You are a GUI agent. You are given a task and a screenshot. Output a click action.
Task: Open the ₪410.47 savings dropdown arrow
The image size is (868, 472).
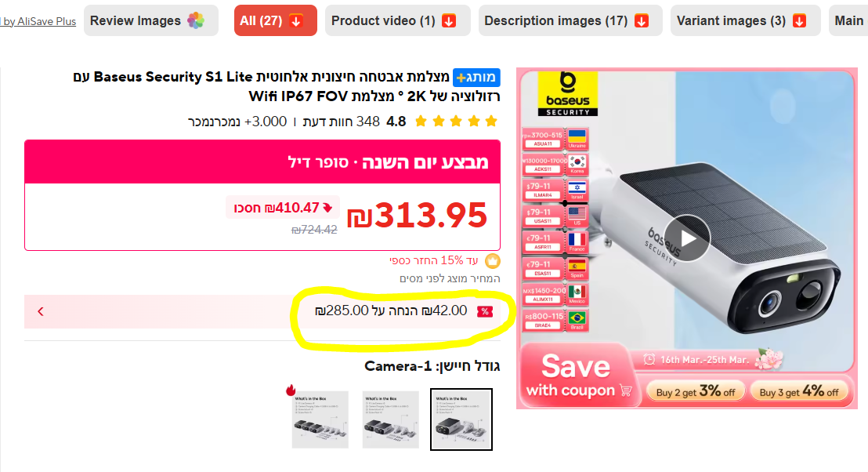point(327,208)
